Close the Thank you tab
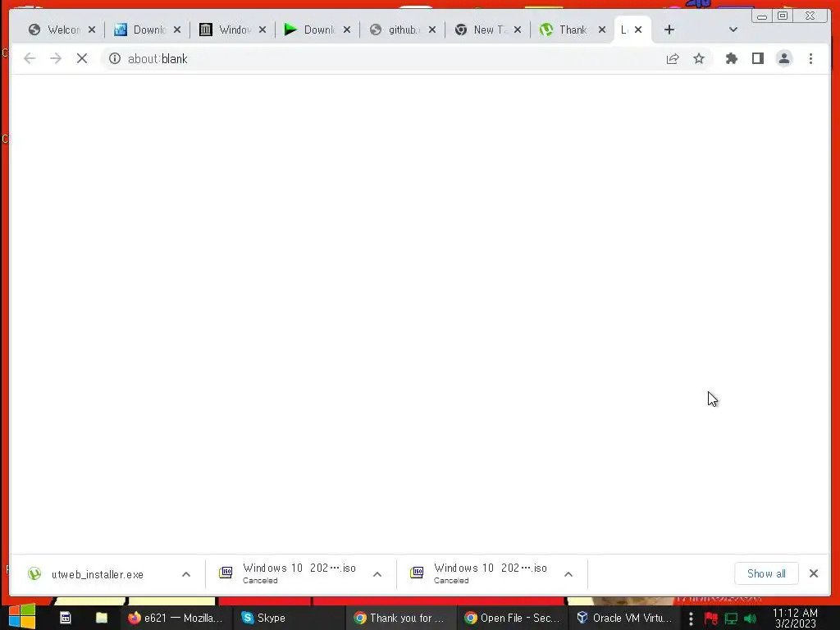This screenshot has width=840, height=630. 602,30
